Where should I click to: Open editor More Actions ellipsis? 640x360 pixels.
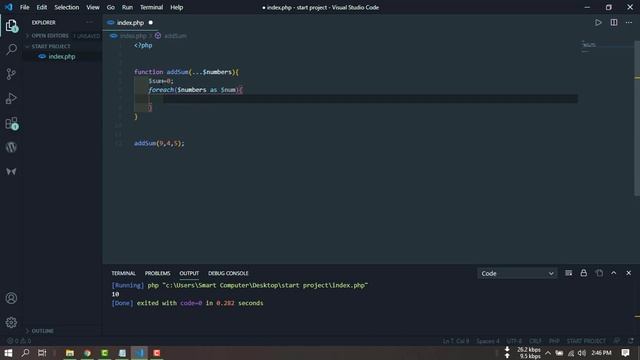pyautogui.click(x=629, y=22)
